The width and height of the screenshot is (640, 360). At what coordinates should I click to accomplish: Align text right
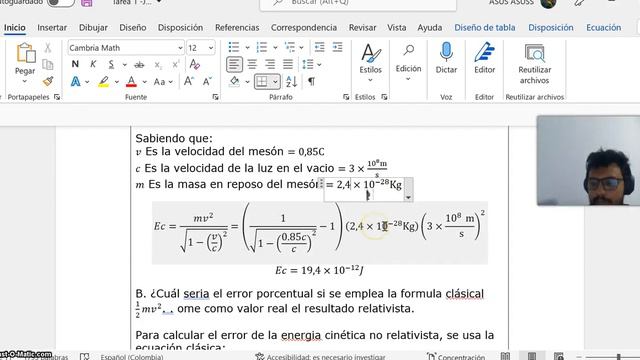(270, 64)
